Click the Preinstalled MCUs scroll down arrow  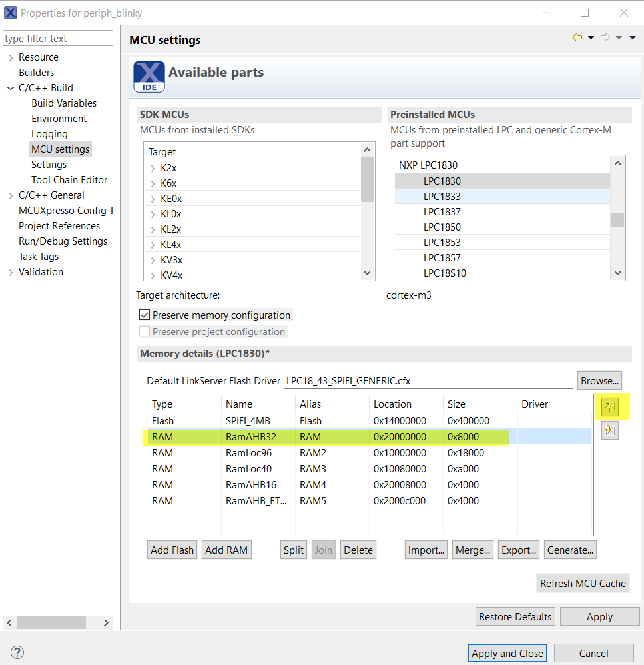618,273
